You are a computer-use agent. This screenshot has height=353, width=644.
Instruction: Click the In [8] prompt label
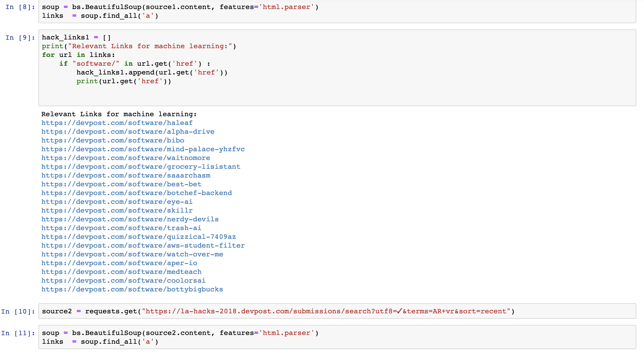point(20,7)
